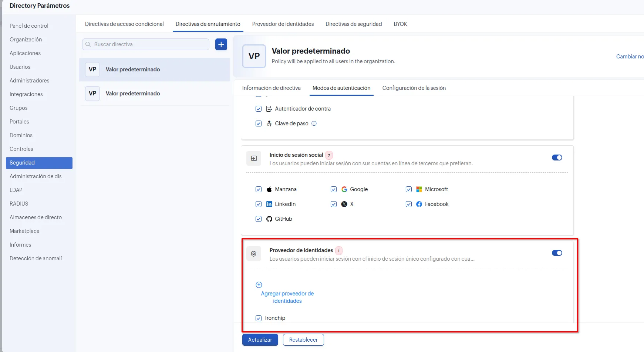Image resolution: width=644 pixels, height=352 pixels.
Task: Click the Google logo icon
Action: (x=344, y=189)
